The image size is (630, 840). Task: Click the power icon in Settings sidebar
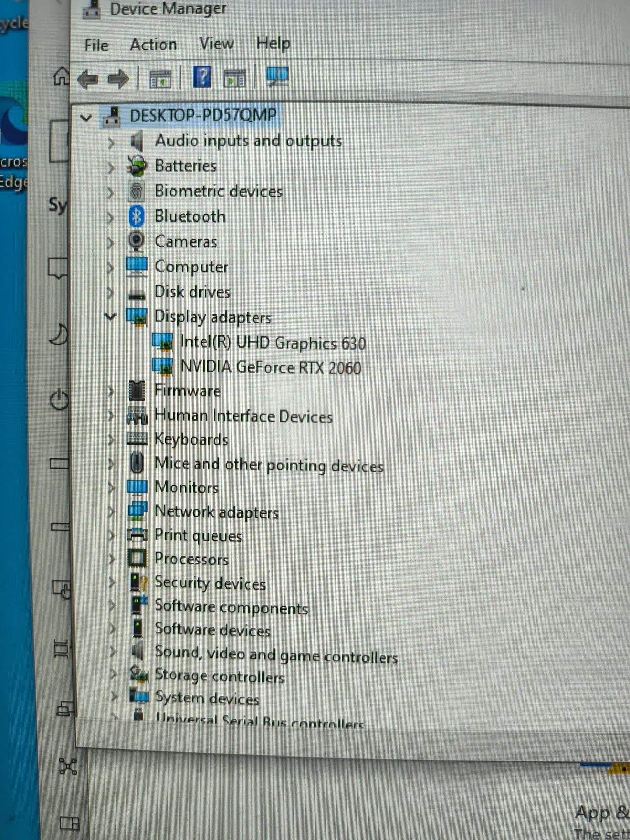tap(59, 400)
